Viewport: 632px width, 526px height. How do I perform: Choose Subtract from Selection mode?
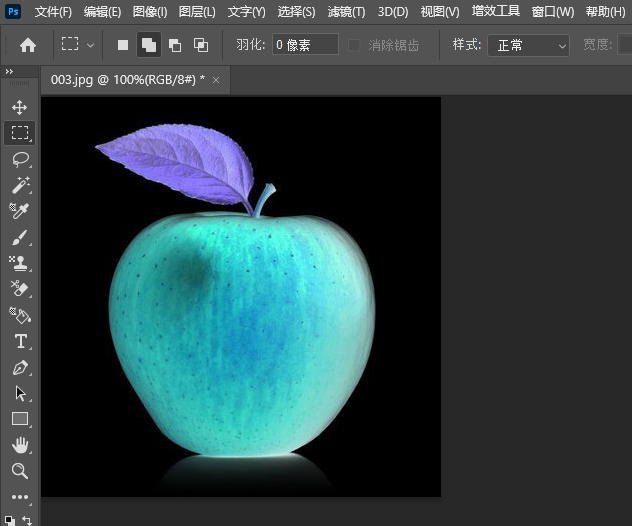pyautogui.click(x=175, y=45)
